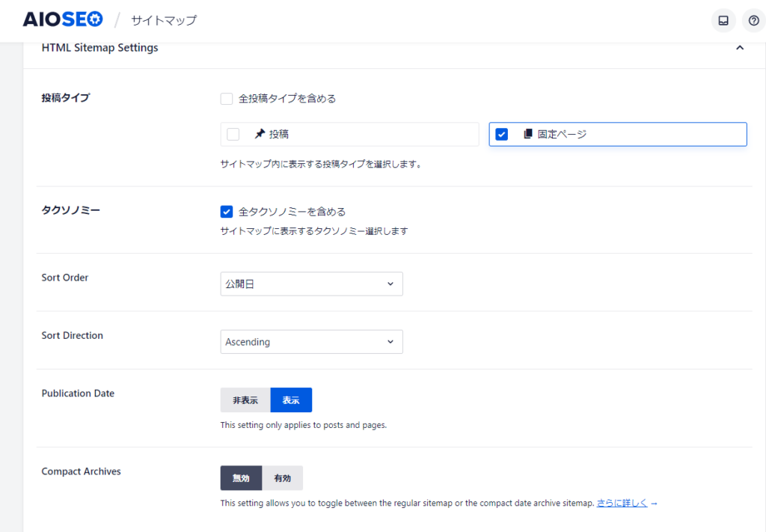Open the help question mark icon
This screenshot has height=532, width=766.
point(753,21)
